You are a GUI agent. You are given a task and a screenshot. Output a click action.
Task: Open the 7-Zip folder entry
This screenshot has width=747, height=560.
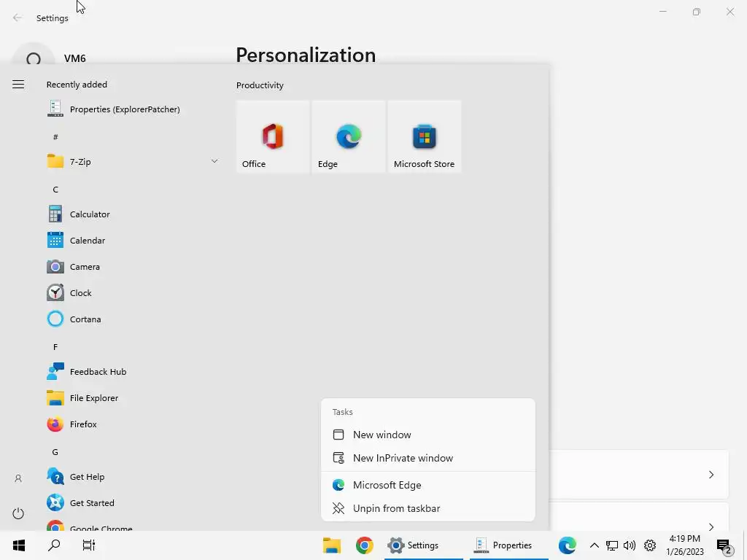[133, 161]
